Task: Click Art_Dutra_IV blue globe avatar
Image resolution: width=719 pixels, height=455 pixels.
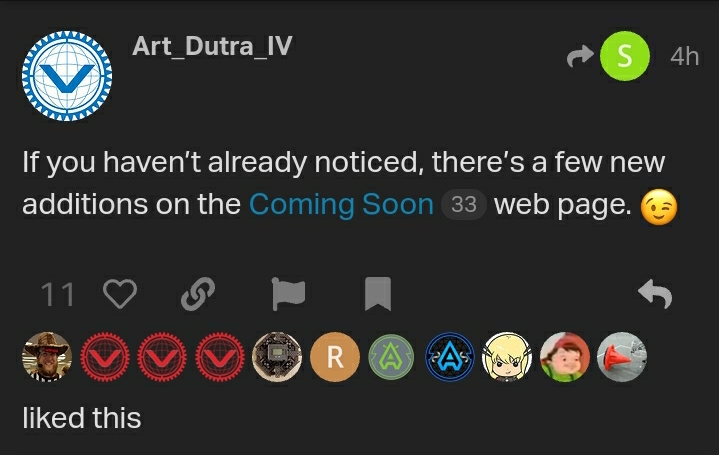Action: (x=67, y=76)
